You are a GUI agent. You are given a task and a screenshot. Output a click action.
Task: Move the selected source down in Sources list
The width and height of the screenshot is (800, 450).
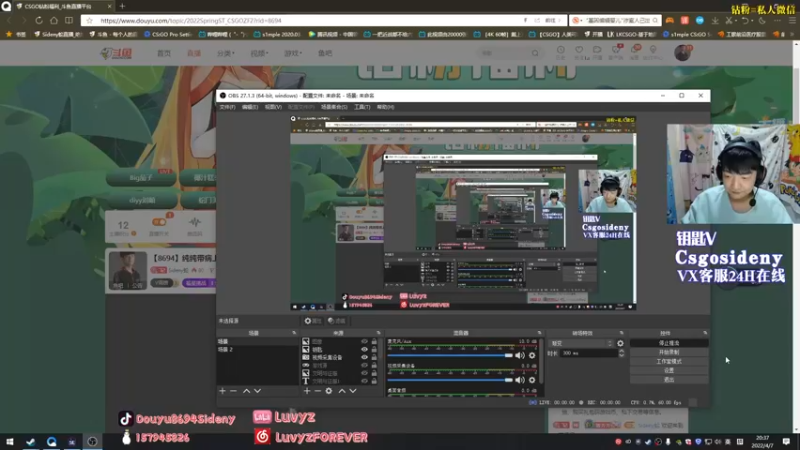point(353,391)
